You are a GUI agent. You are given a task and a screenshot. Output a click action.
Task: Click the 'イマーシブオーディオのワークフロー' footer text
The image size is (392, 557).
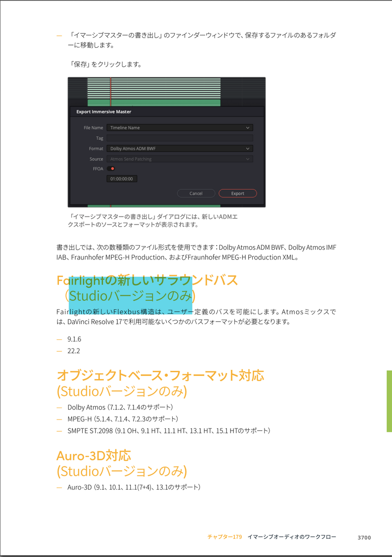click(x=292, y=537)
